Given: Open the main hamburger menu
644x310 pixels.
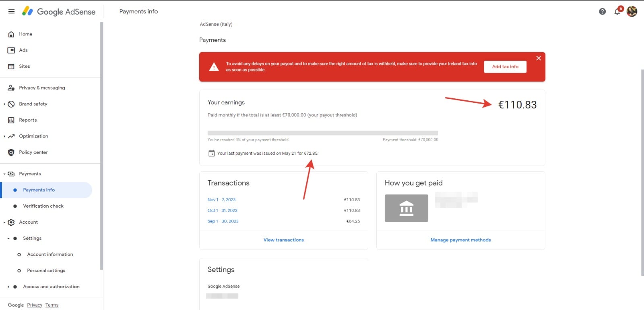Looking at the screenshot, I should (11, 11).
